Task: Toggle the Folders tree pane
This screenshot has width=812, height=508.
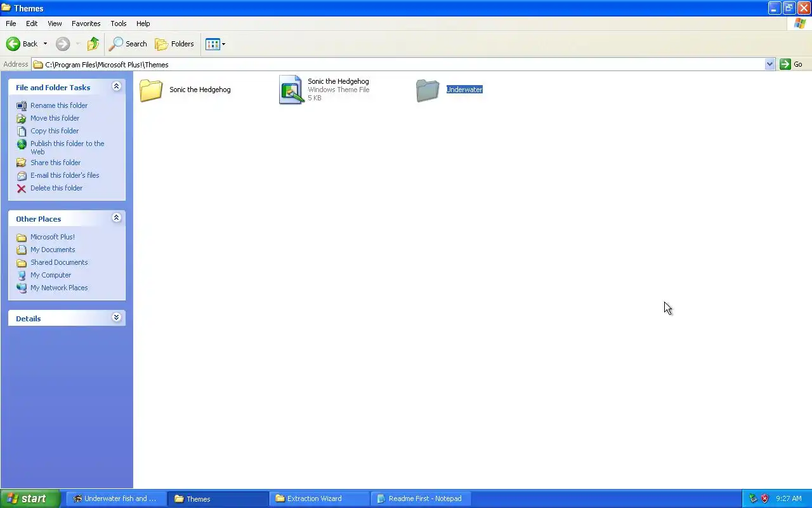Action: [174, 44]
